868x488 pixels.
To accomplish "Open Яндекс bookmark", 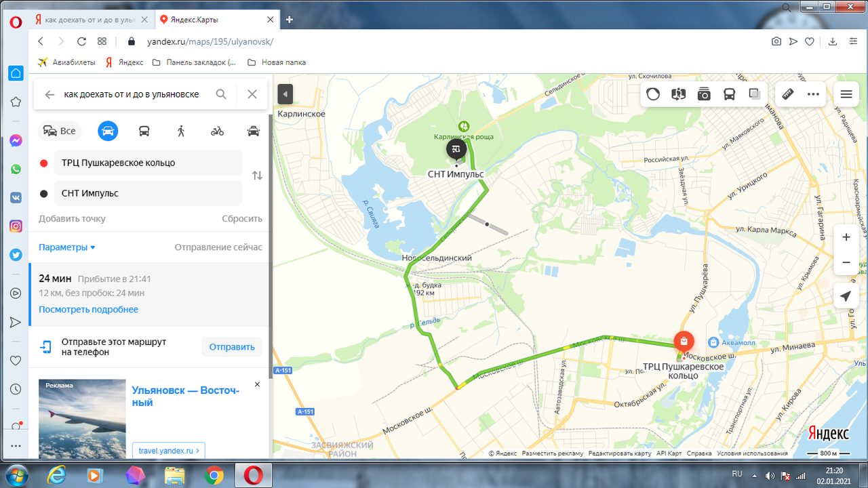I will (x=124, y=62).
